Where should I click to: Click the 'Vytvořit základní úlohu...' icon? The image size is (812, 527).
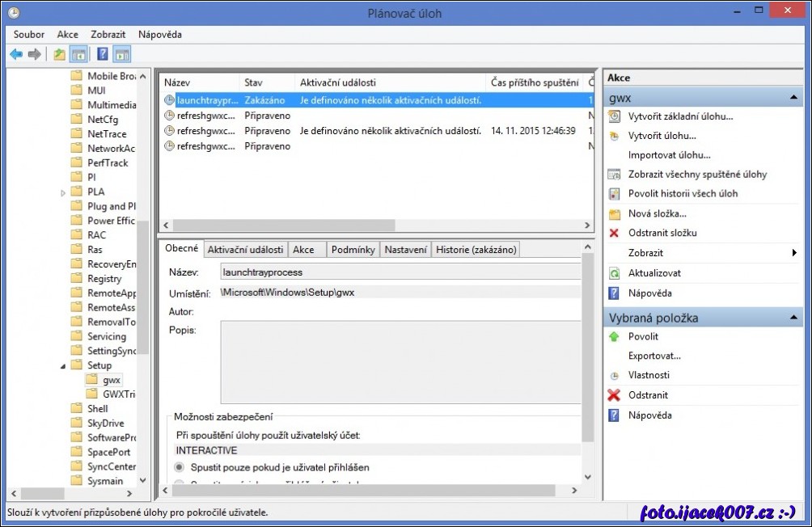tap(614, 116)
